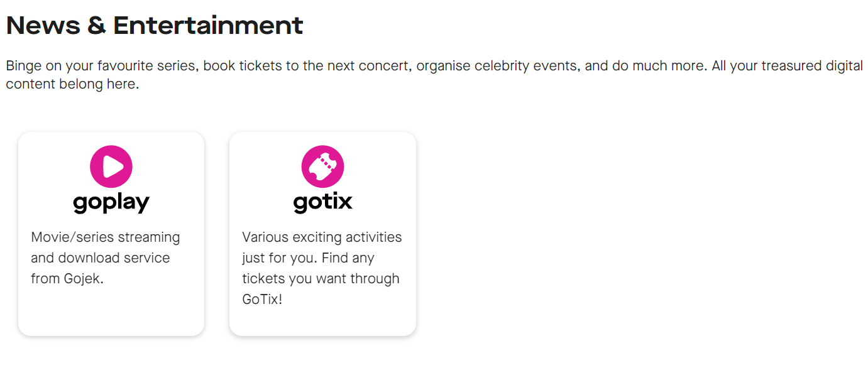The width and height of the screenshot is (868, 368).
Task: Click the white triangle inside GoPlay logo
Action: click(113, 166)
